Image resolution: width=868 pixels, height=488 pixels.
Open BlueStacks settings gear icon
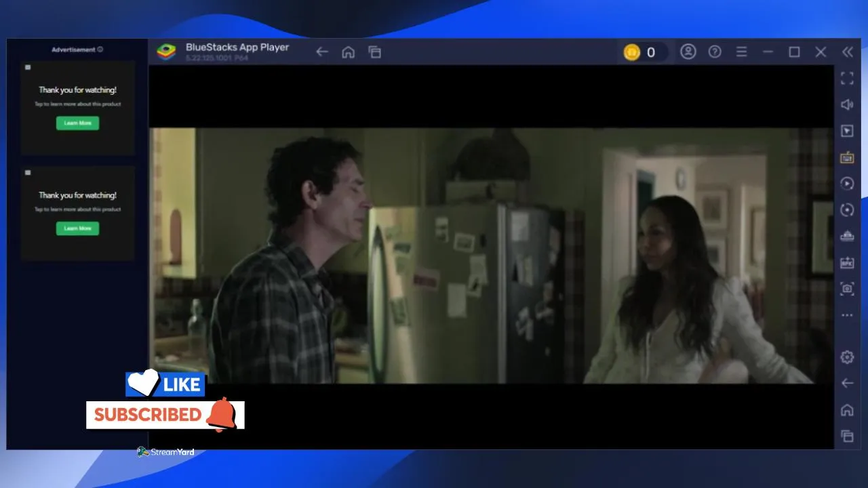[847, 357]
